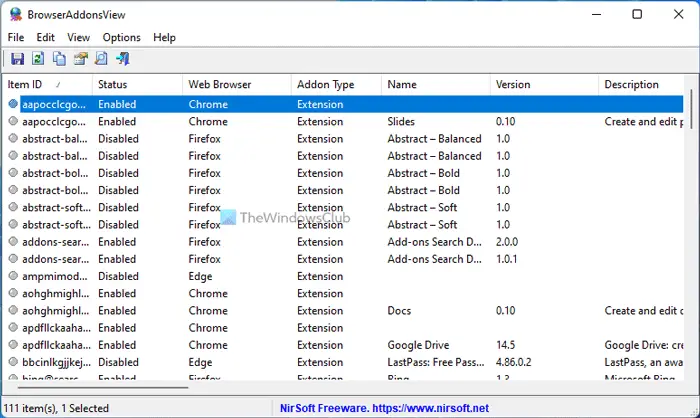This screenshot has height=418, width=700.
Task: Click 'Create and edit' description in Slides row
Action: click(644, 121)
